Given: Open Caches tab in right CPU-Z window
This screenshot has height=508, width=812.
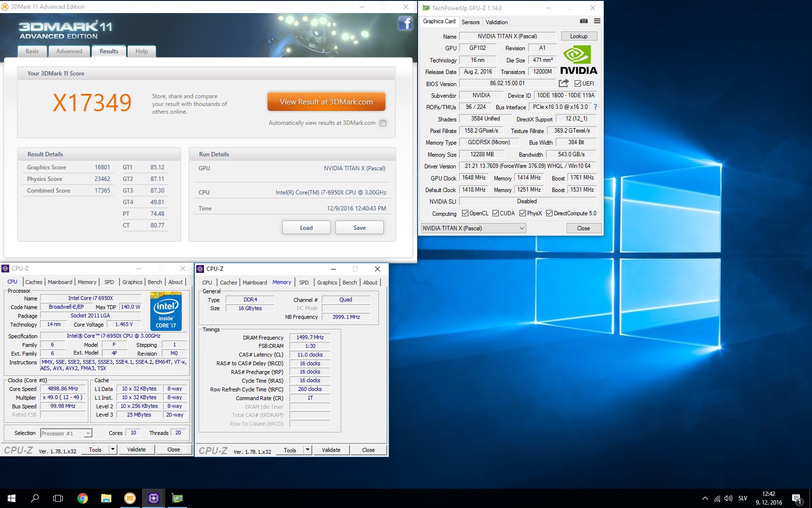Looking at the screenshot, I should tap(229, 283).
